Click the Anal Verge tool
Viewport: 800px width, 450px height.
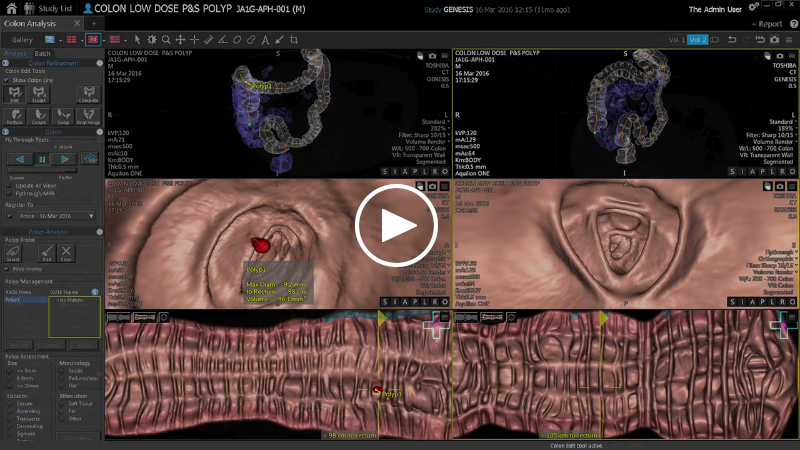coord(88,116)
